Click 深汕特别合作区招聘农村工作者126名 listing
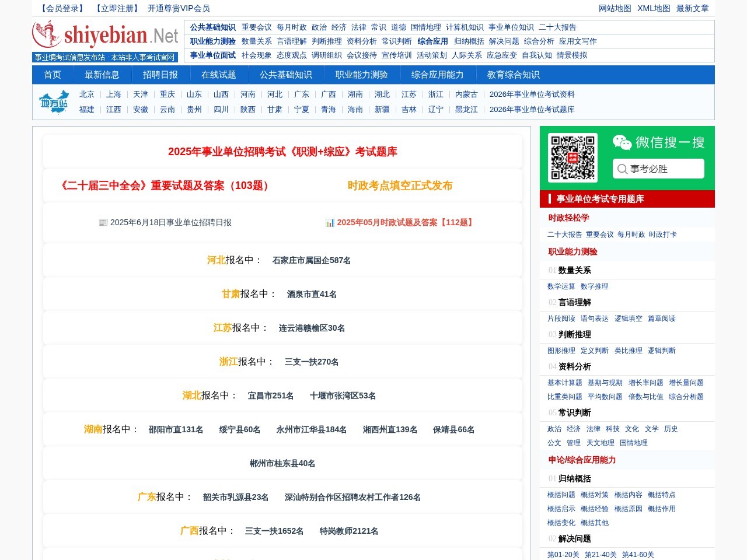 coord(352,497)
